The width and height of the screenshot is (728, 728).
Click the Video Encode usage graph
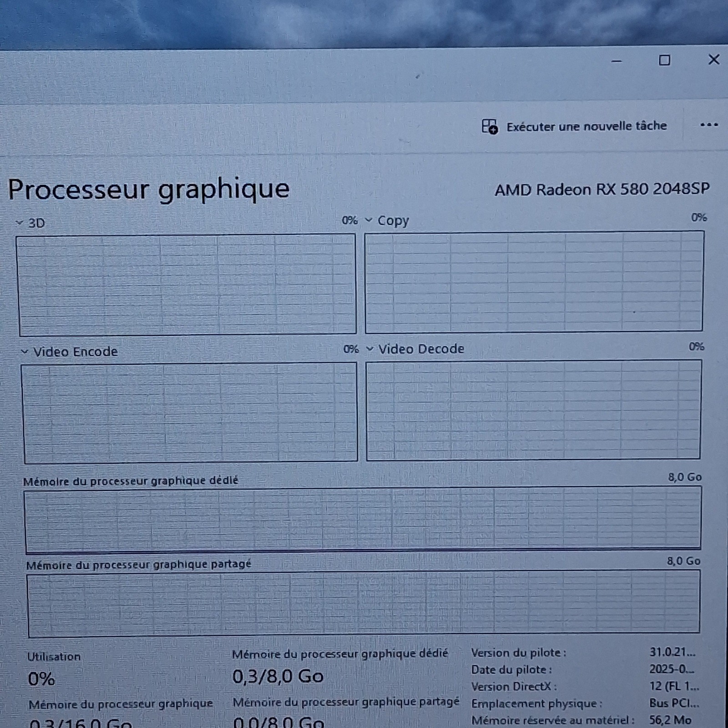point(190,413)
